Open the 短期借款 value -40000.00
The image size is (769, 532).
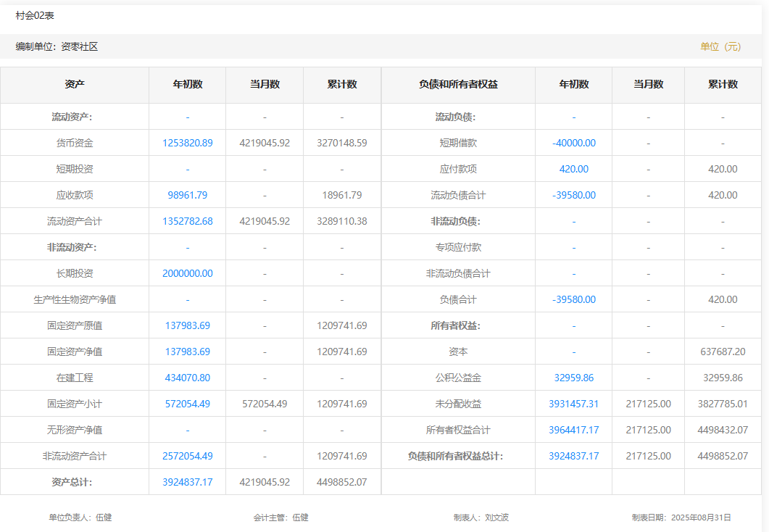click(x=573, y=143)
